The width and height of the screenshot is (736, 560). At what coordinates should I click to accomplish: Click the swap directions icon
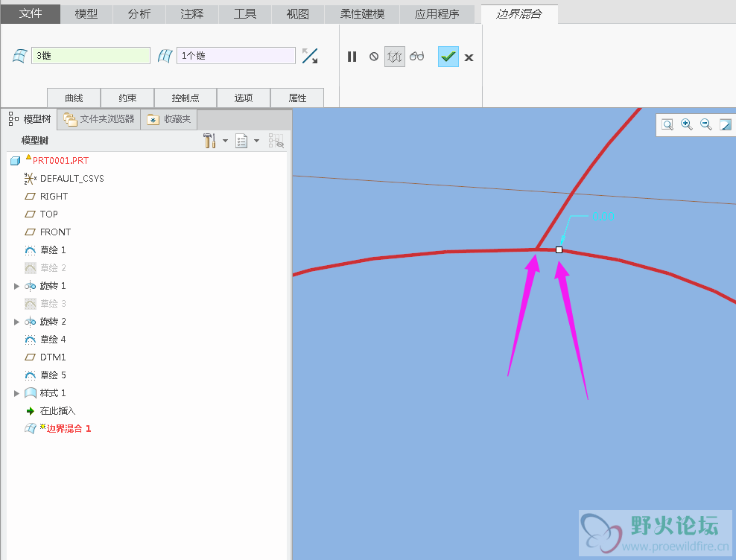tap(310, 56)
